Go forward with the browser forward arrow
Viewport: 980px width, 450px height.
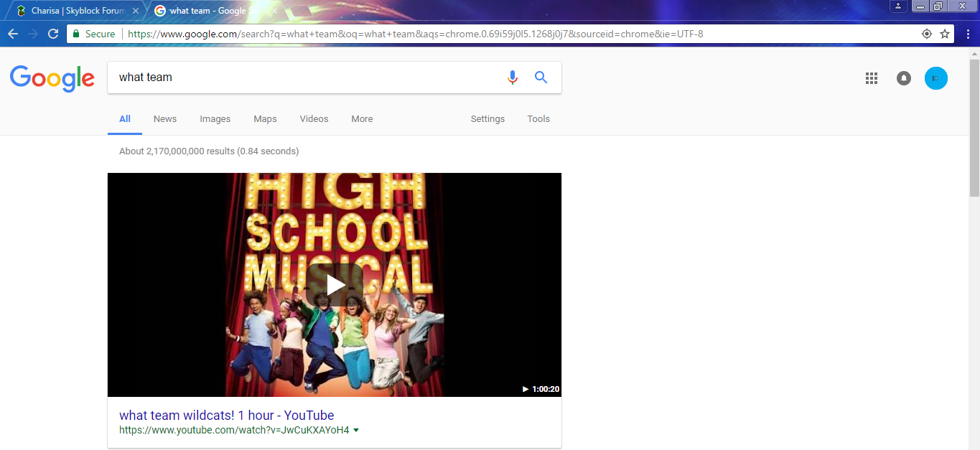point(33,34)
